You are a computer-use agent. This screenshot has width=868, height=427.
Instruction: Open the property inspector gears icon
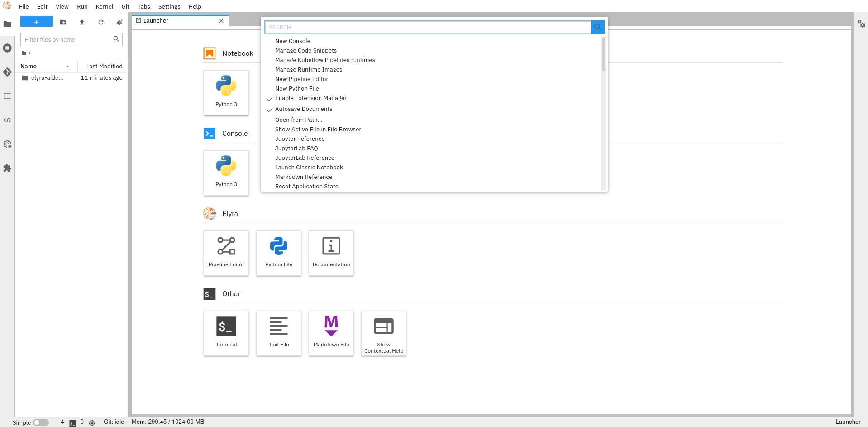[862, 24]
